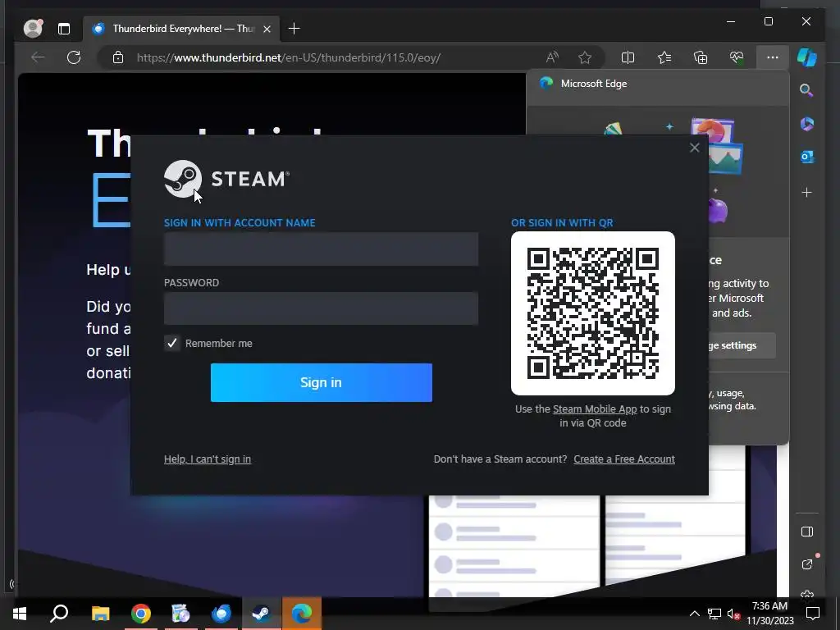Open the Steam Mobile App link

pyautogui.click(x=595, y=409)
